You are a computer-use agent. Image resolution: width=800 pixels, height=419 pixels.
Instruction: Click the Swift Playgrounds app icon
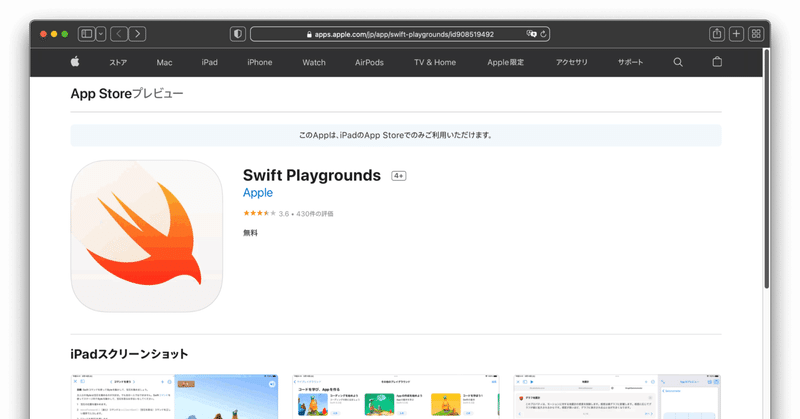pyautogui.click(x=147, y=236)
